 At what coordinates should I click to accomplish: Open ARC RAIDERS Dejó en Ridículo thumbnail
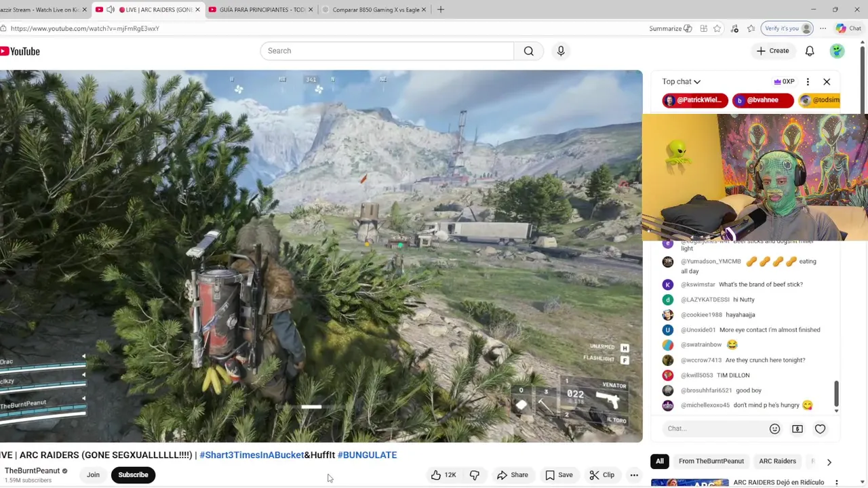point(690,483)
